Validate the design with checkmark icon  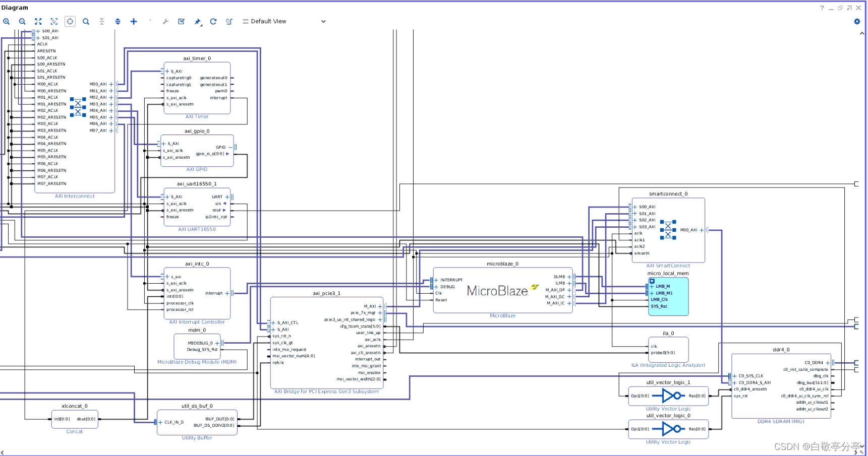[182, 21]
